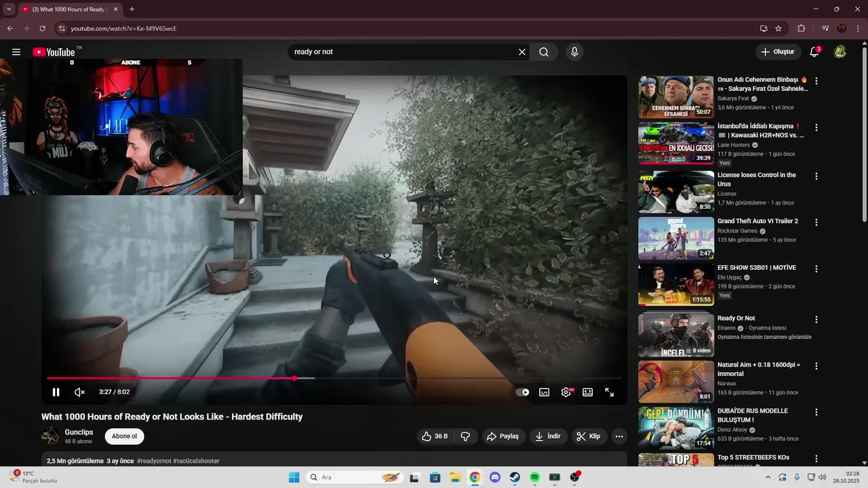
Task: Subscribe with the Abone ol button
Action: [x=124, y=436]
